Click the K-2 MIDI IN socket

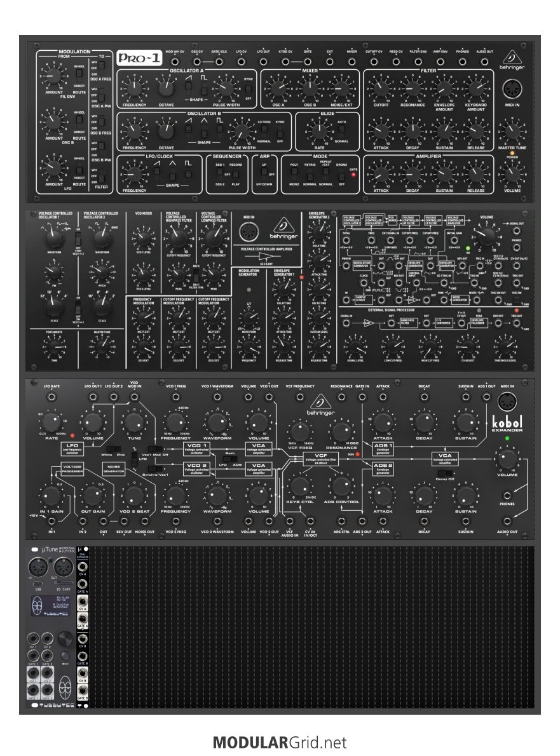249,232
